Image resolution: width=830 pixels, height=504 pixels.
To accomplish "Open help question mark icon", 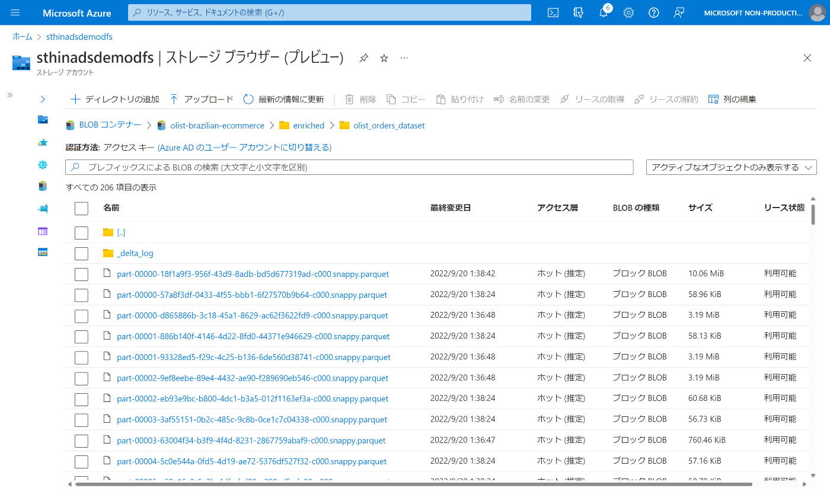I will (x=654, y=12).
